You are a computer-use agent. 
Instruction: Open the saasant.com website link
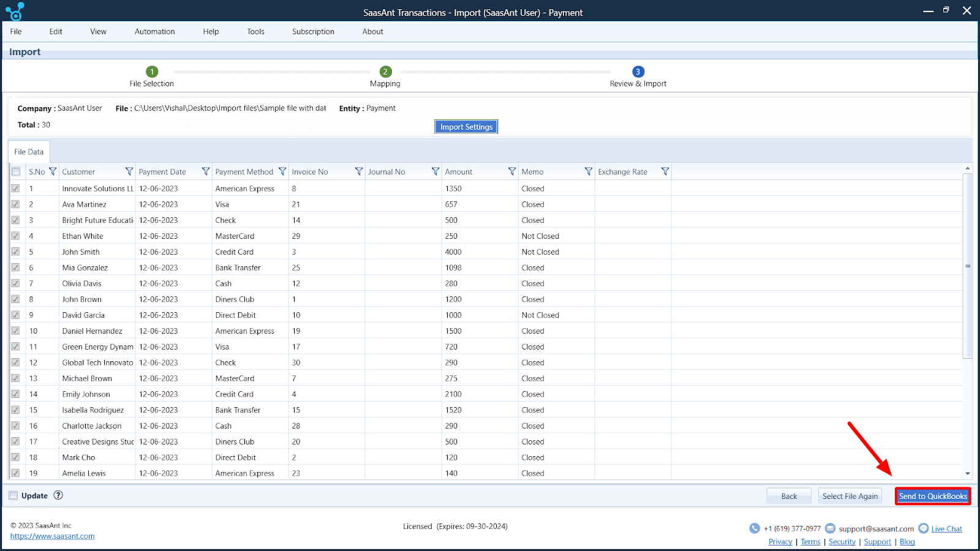pyautogui.click(x=53, y=536)
